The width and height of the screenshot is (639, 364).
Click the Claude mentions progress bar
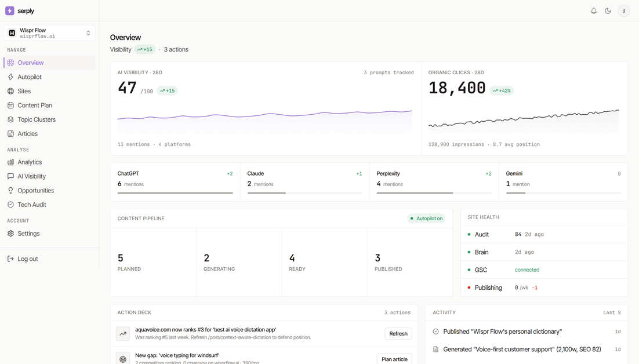point(305,193)
